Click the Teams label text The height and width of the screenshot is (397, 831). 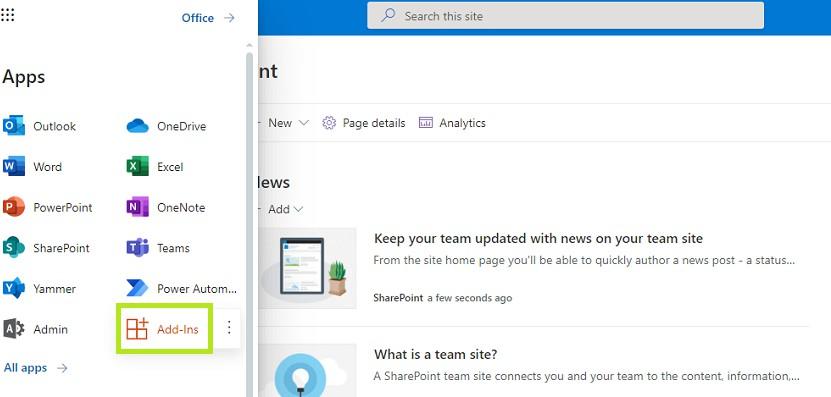click(173, 248)
